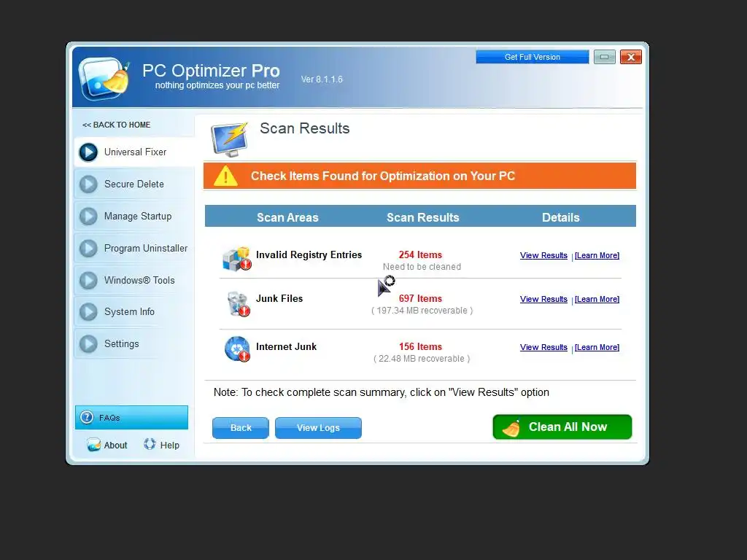This screenshot has height=560, width=747.
Task: Click the Program Uninstaller arrow icon
Action: tap(88, 248)
